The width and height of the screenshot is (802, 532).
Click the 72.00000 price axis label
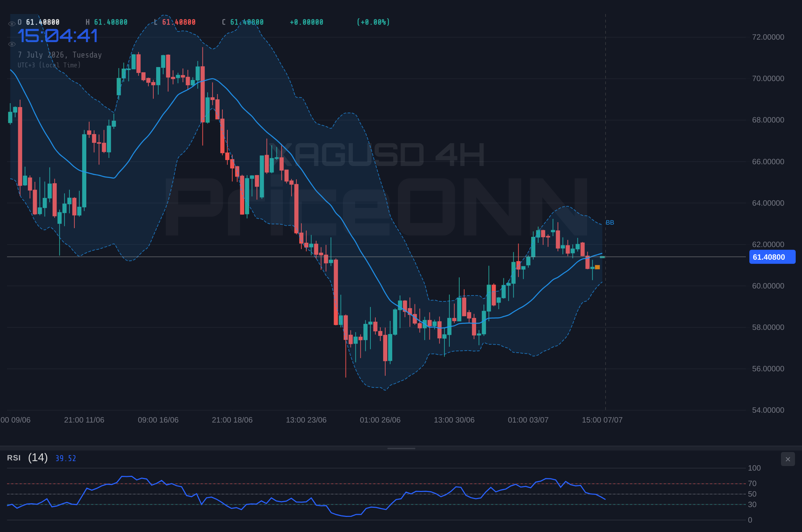point(768,37)
